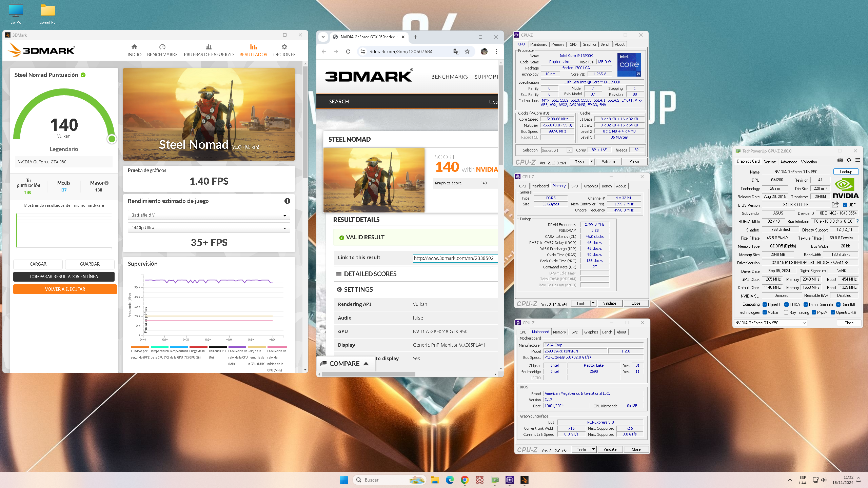Toggle DirectCompute checkbox in GPU-Z

[x=806, y=304]
